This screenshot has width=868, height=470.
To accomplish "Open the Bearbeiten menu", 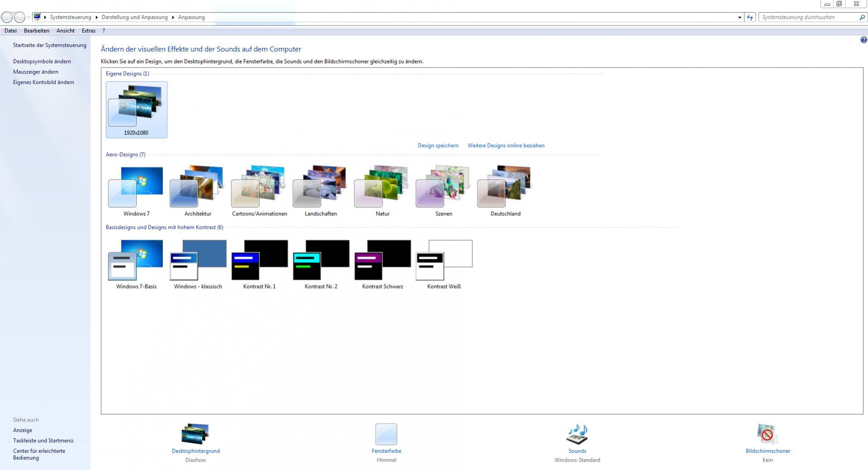I will [x=37, y=31].
